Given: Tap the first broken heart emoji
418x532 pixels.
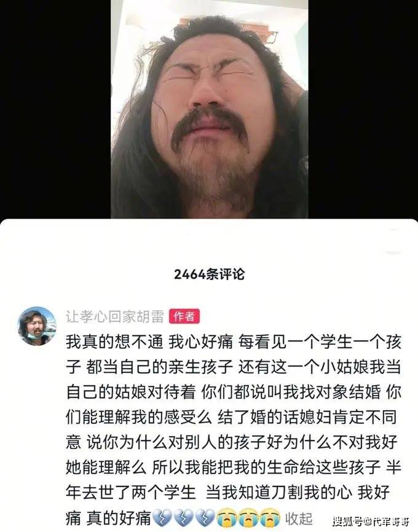Looking at the screenshot, I should [x=162, y=518].
